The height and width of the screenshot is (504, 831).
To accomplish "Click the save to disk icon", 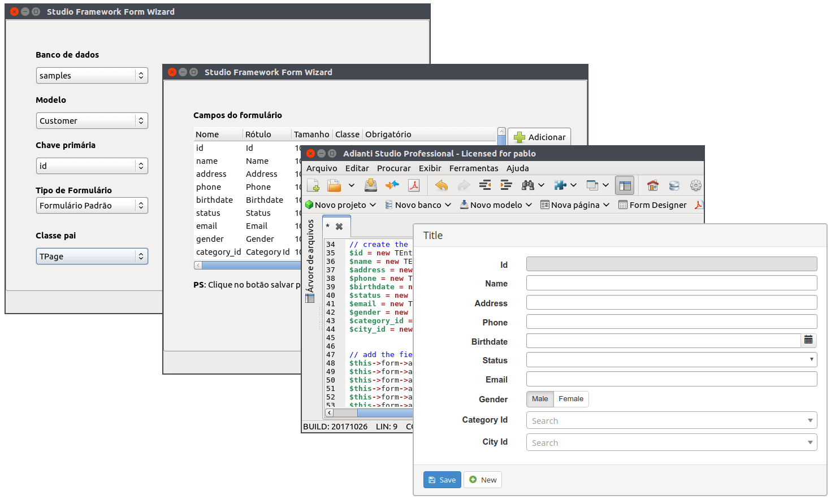I will point(371,185).
